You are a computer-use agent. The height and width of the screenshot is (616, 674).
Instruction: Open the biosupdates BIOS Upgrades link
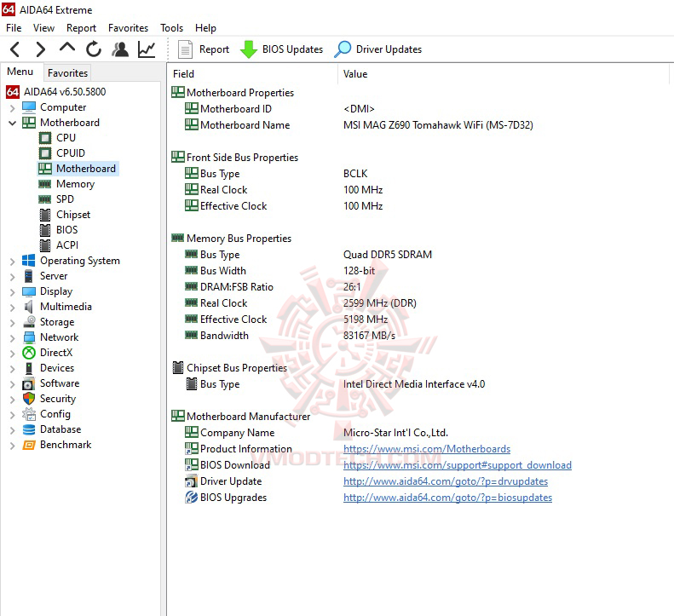(x=447, y=498)
